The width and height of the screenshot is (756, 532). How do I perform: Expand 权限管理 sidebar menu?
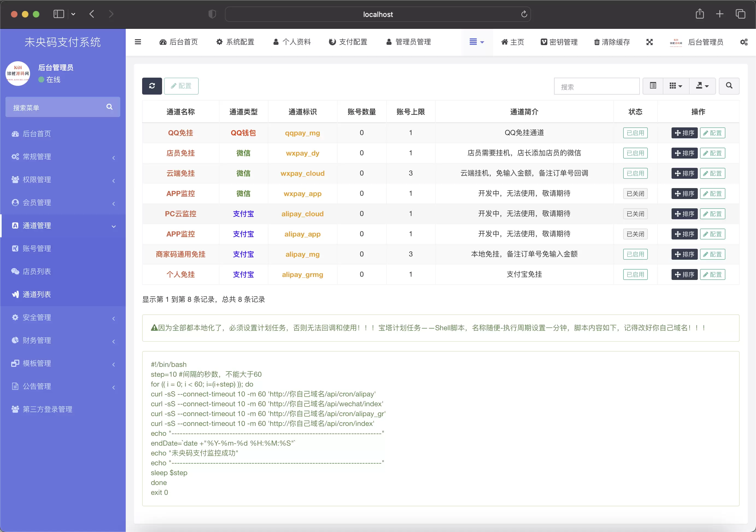pos(63,180)
